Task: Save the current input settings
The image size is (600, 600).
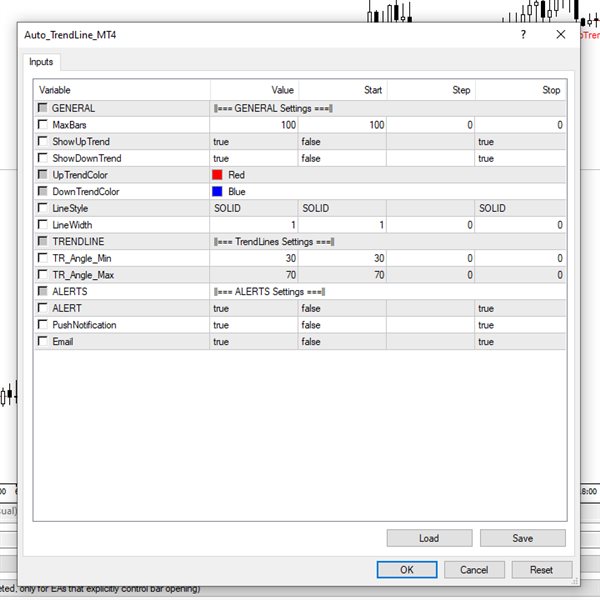Action: pyautogui.click(x=523, y=538)
